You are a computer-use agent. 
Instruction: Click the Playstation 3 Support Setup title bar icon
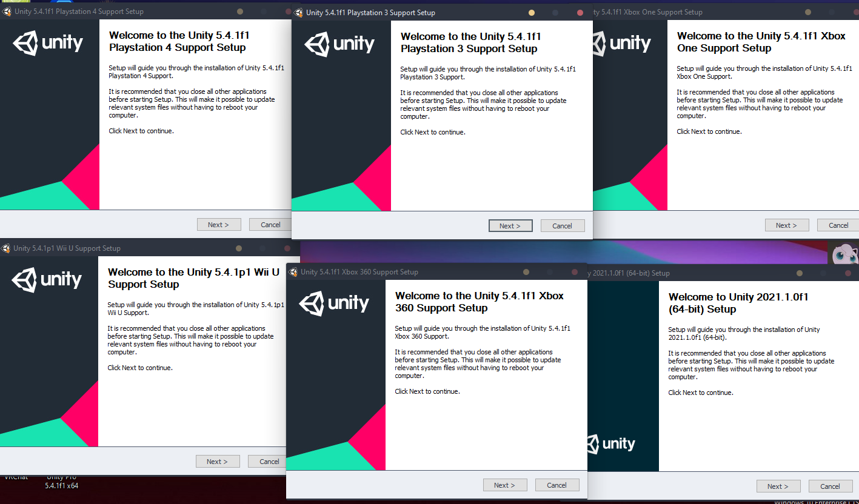(298, 13)
